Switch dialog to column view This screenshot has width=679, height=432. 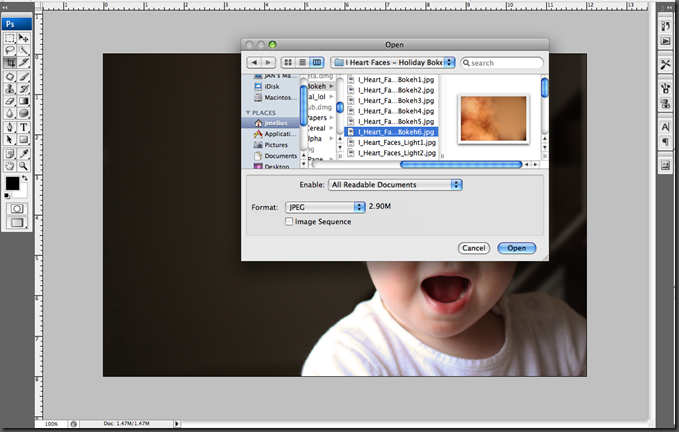pos(317,62)
